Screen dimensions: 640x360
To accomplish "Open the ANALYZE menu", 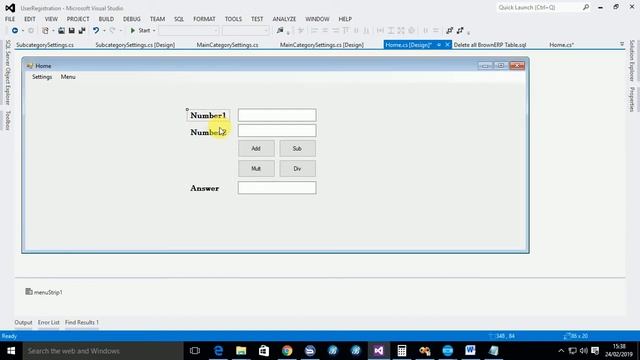I will (284, 19).
